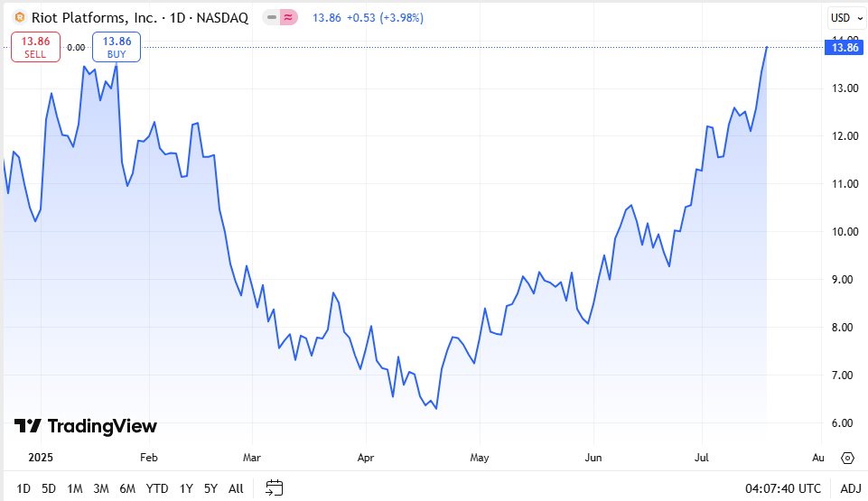Screen dimensions: 868x501
Task: Toggle the pink approximate-data status indicator
Action: [x=288, y=18]
